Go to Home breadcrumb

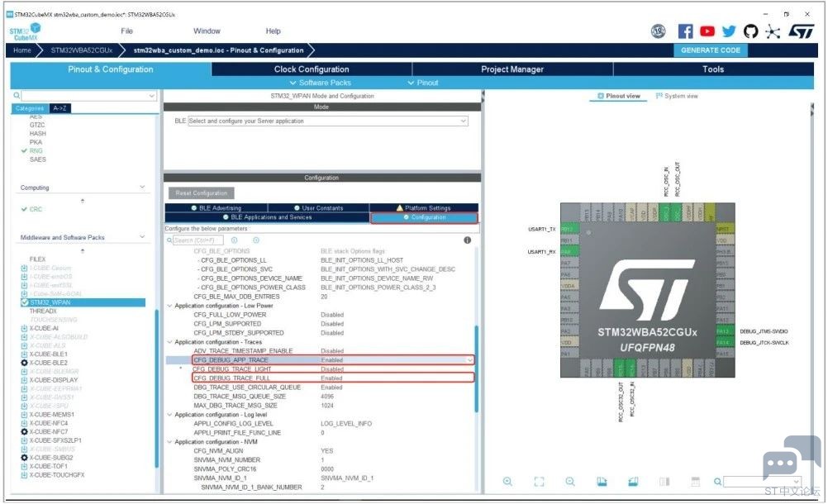[x=22, y=50]
